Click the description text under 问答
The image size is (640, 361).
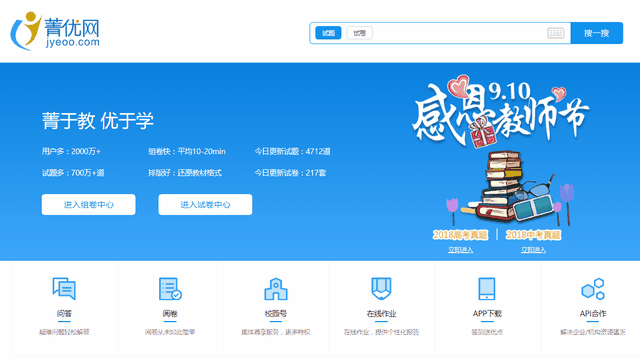click(64, 332)
